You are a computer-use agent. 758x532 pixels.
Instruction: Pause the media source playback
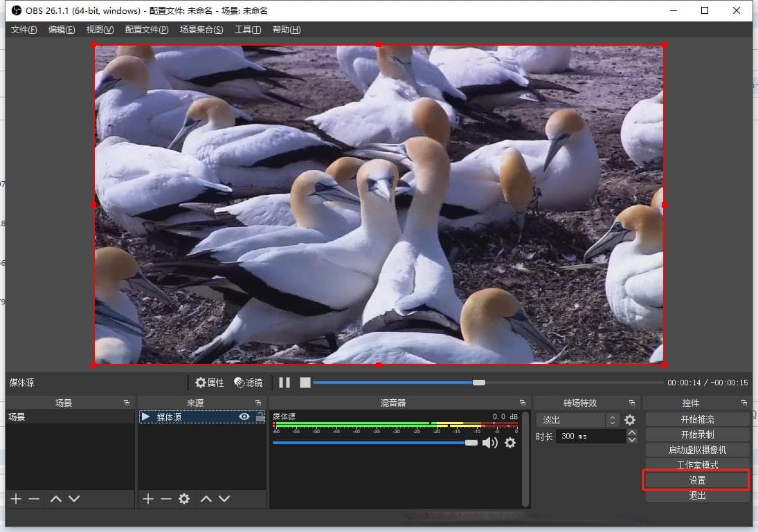click(285, 383)
